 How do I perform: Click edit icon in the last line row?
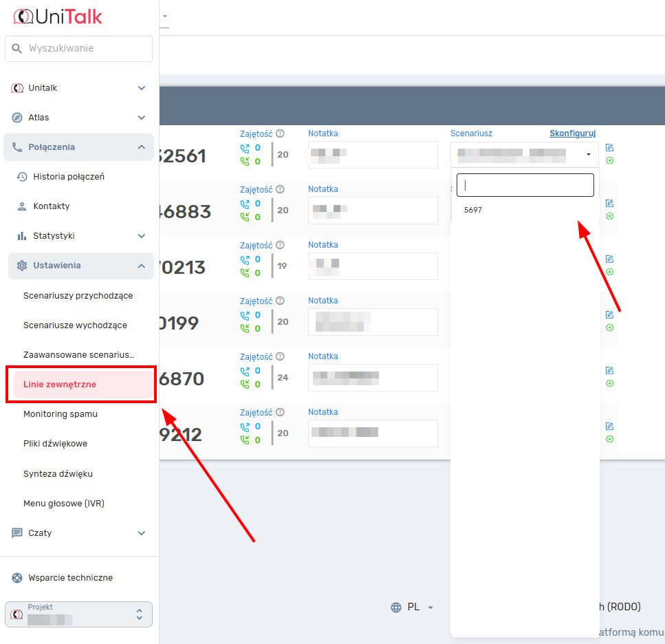coord(609,426)
